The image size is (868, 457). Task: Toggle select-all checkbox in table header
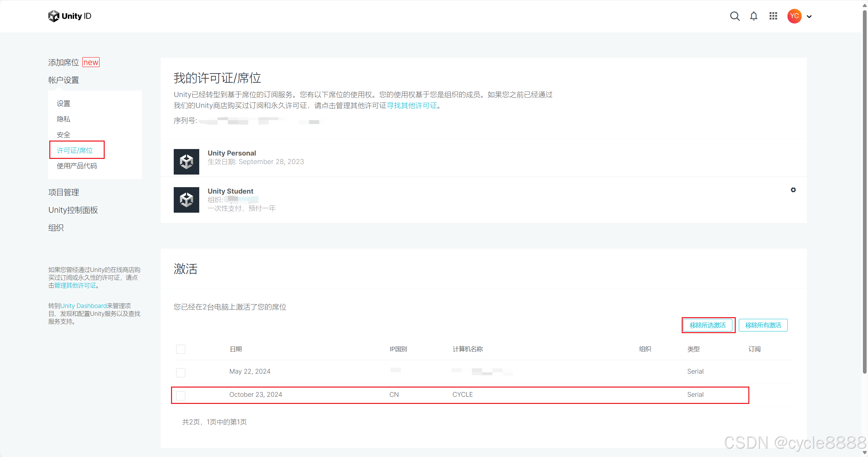181,349
